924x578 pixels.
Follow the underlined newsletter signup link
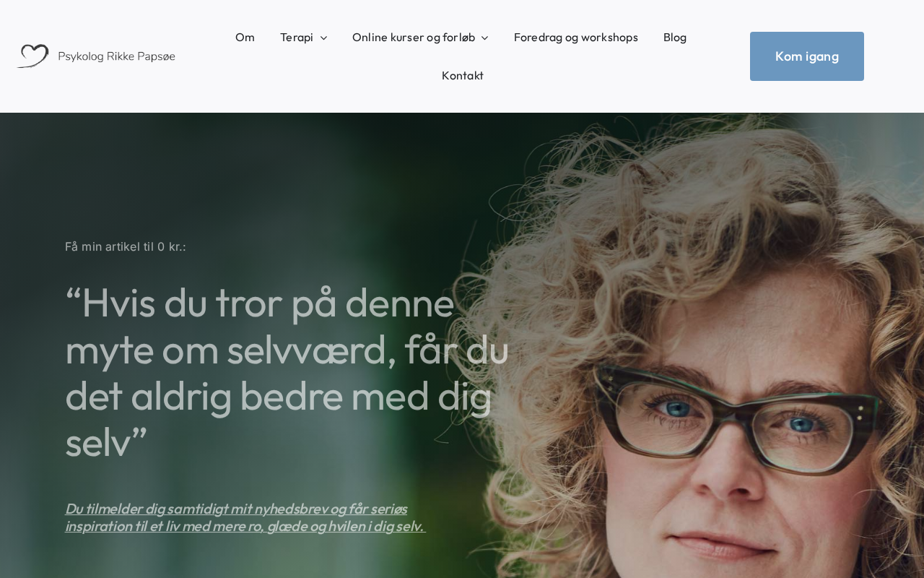[245, 517]
